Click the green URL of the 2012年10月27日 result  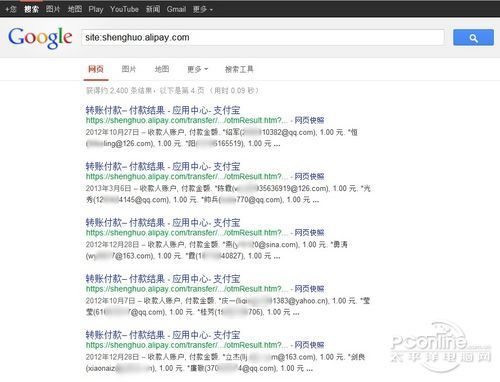187,120
